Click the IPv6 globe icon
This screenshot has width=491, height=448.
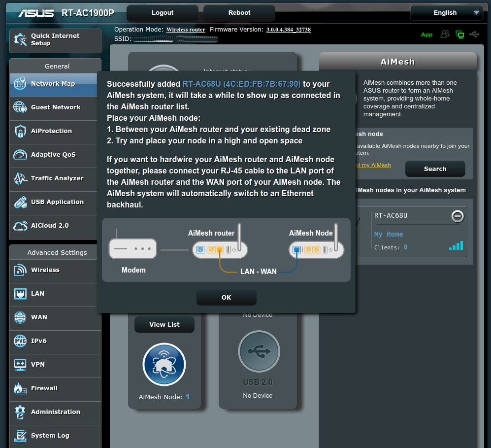[x=20, y=341]
